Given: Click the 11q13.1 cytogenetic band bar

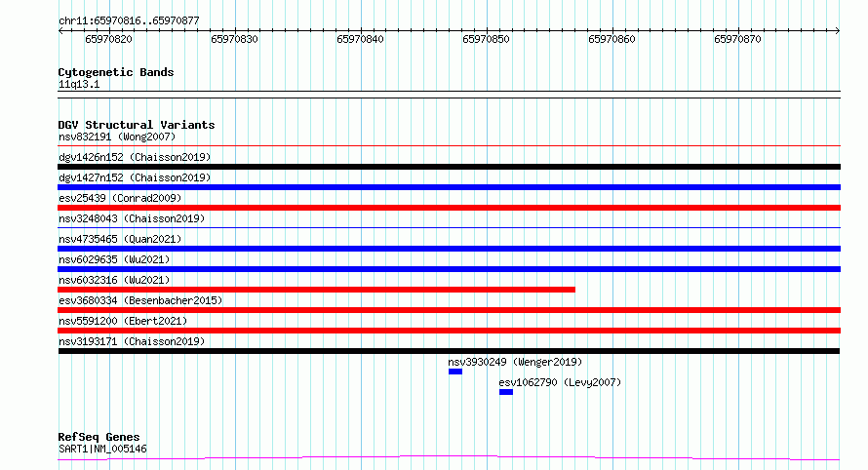Looking at the screenshot, I should [449, 95].
